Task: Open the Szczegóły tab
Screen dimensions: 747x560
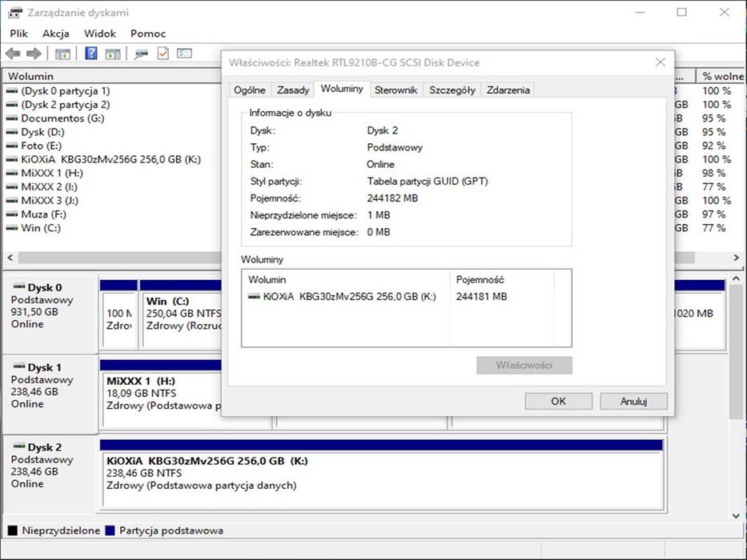Action: coord(452,90)
